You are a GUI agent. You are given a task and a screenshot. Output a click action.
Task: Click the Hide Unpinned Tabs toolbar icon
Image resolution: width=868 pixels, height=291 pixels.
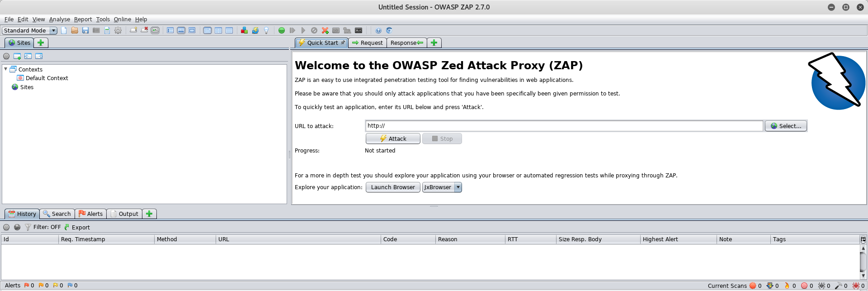tap(144, 30)
